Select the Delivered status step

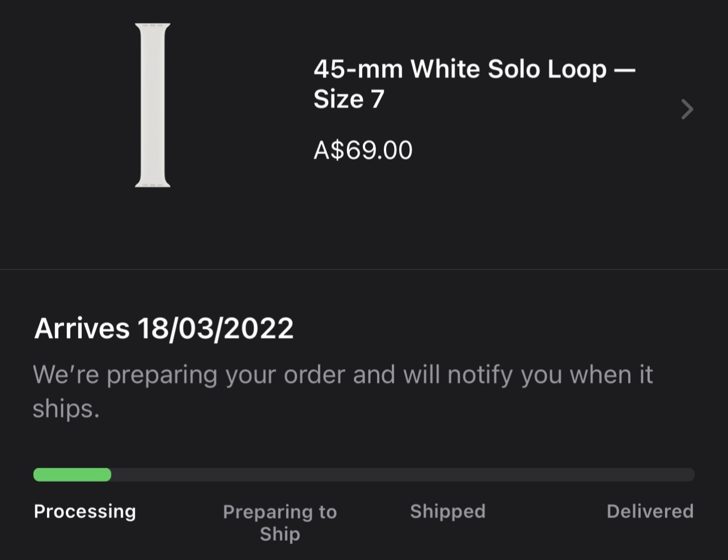pyautogui.click(x=650, y=511)
